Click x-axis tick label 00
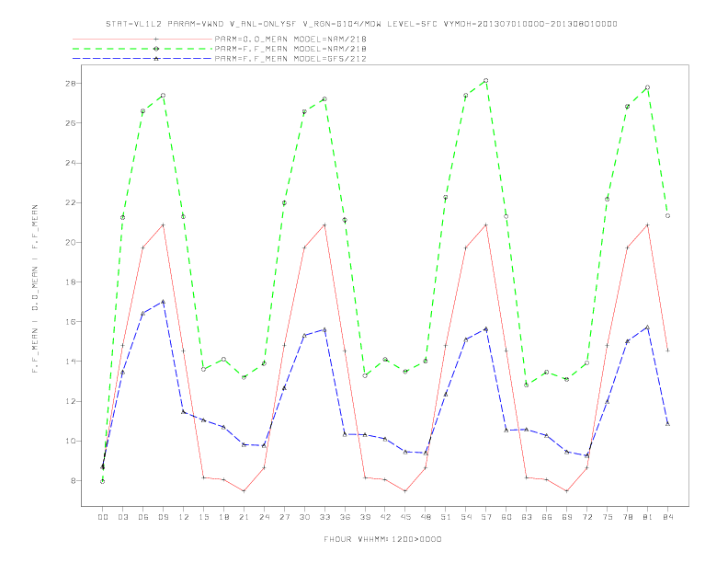 point(103,517)
